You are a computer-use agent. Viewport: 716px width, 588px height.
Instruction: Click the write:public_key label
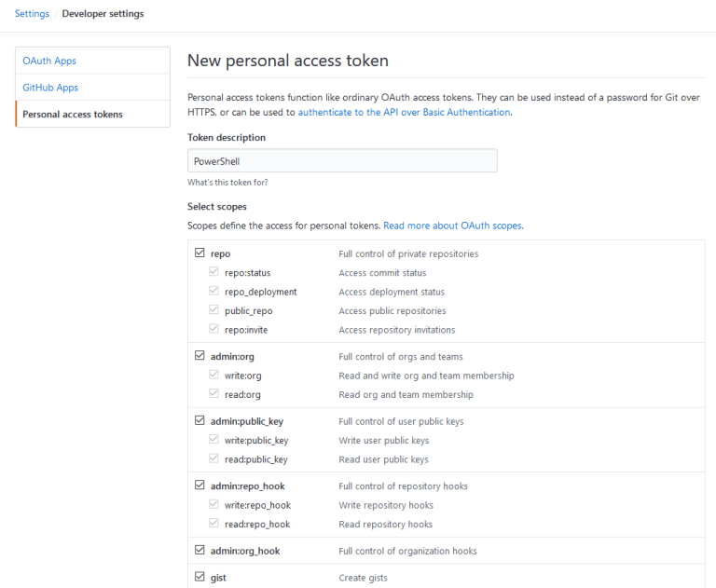(x=256, y=441)
